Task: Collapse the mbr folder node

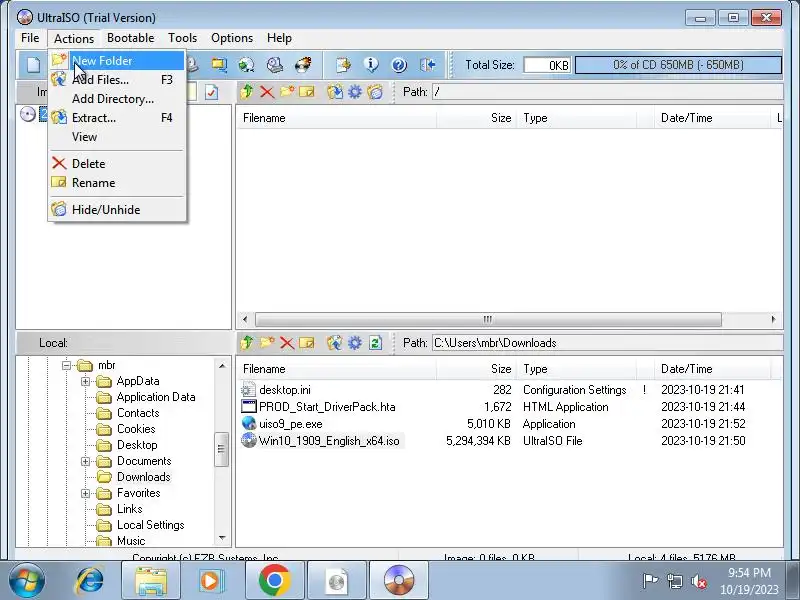Action: (x=66, y=365)
